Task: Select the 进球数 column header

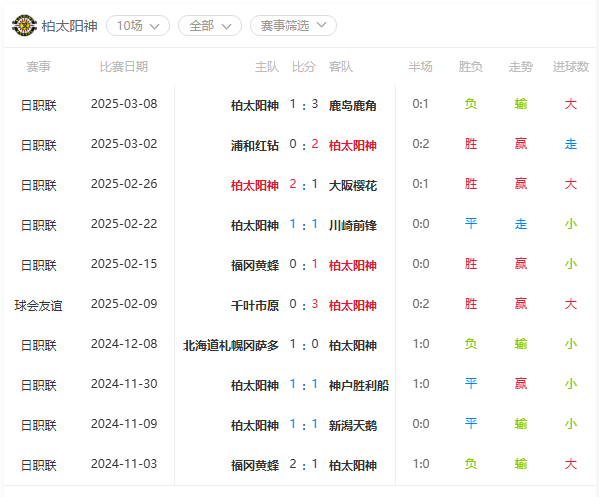Action: pos(571,67)
